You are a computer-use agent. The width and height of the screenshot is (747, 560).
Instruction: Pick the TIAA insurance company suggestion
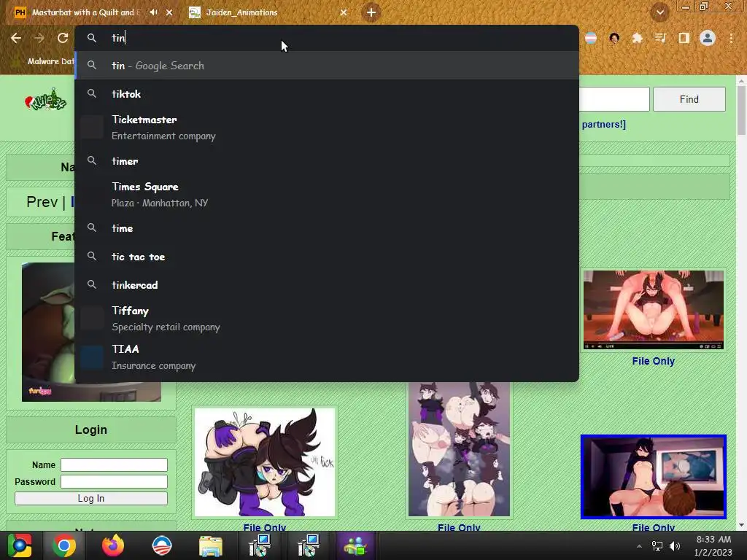coord(327,357)
